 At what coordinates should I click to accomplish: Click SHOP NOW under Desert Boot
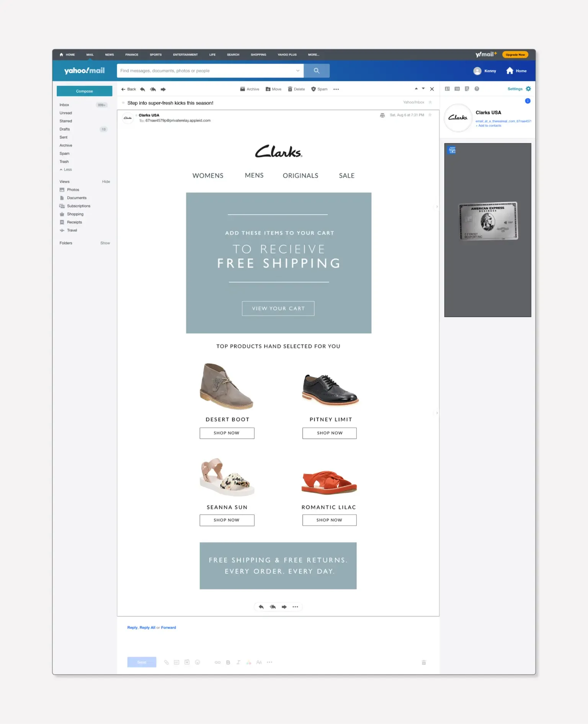click(227, 433)
